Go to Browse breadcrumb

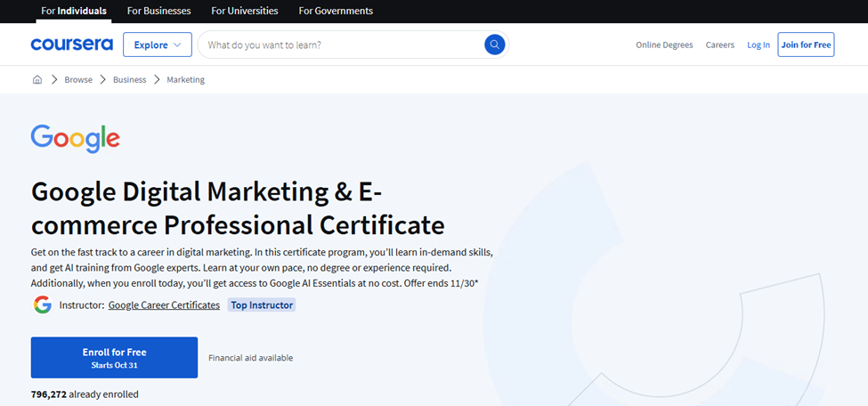[x=78, y=80]
